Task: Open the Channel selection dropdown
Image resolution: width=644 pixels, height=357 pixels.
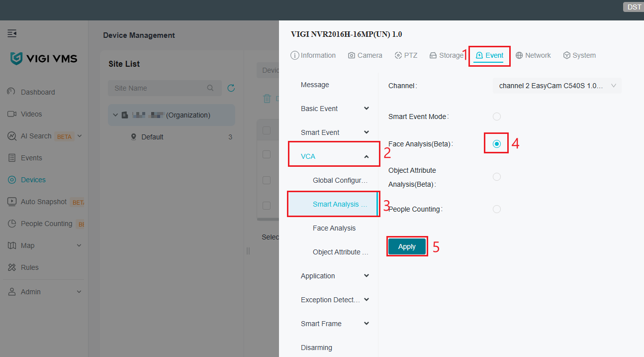Action: click(556, 85)
